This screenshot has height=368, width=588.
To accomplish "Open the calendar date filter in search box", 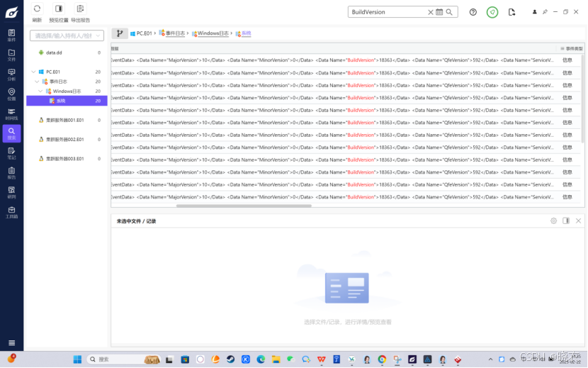I will tap(439, 12).
